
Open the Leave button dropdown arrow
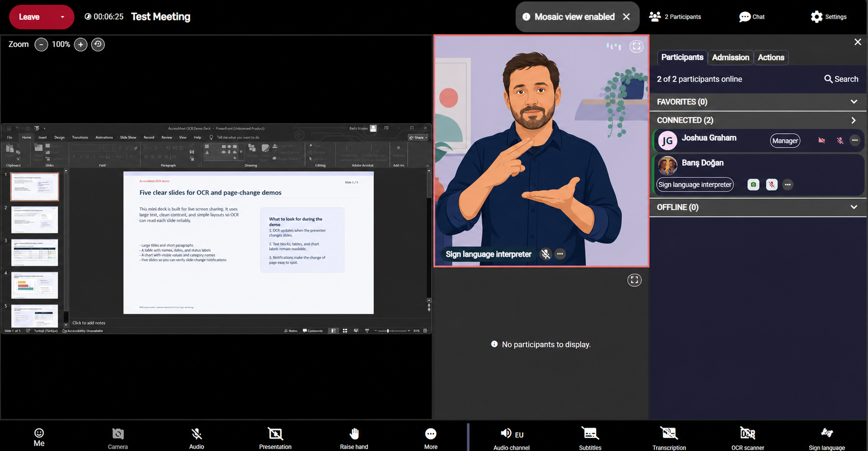tap(62, 17)
